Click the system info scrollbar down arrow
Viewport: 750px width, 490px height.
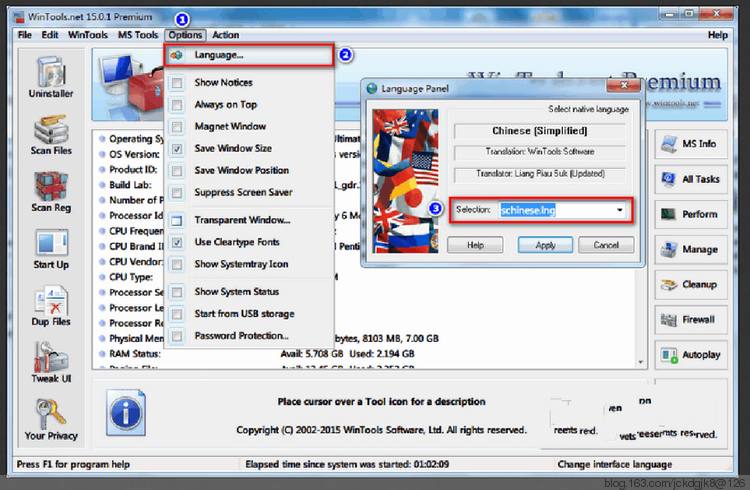[640, 362]
